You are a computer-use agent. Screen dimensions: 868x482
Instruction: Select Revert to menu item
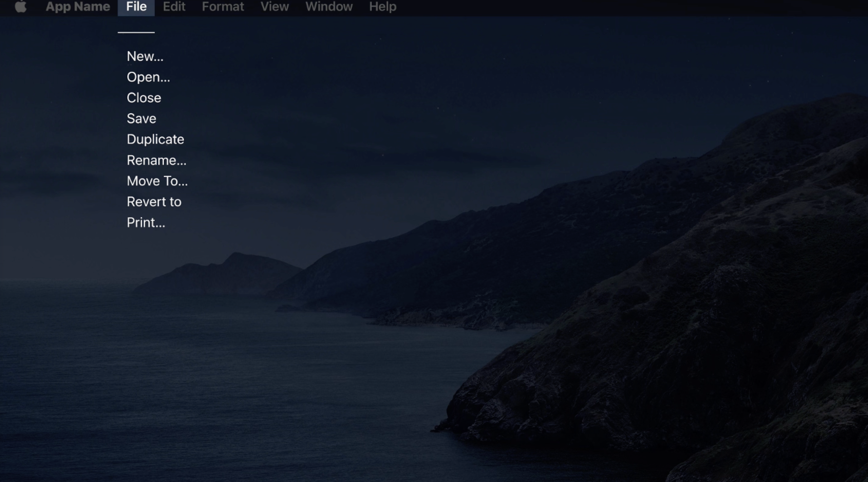[154, 202]
